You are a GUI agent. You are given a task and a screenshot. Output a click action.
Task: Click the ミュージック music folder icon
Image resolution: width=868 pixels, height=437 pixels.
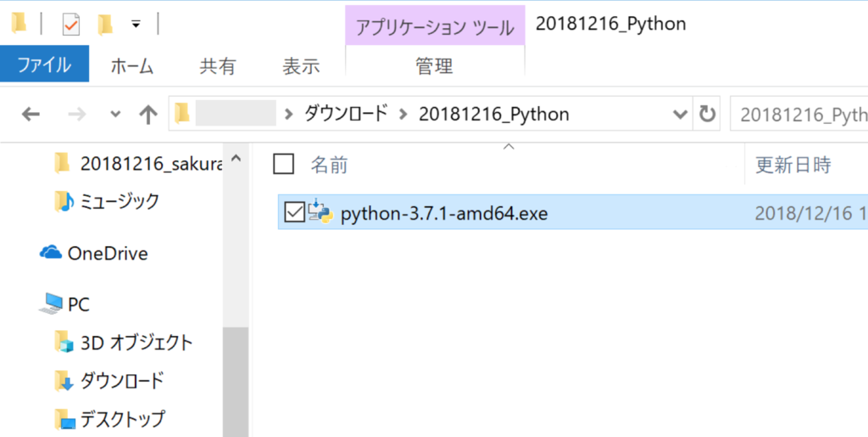(64, 201)
